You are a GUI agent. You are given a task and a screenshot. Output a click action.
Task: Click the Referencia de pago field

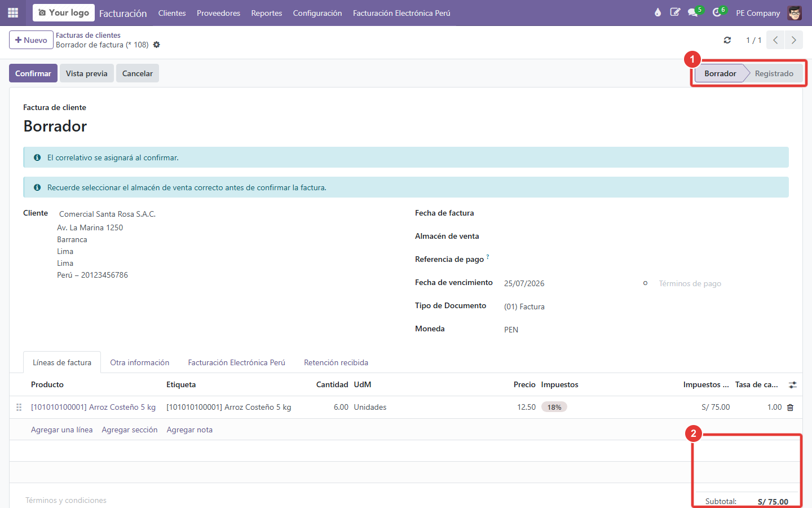646,260
